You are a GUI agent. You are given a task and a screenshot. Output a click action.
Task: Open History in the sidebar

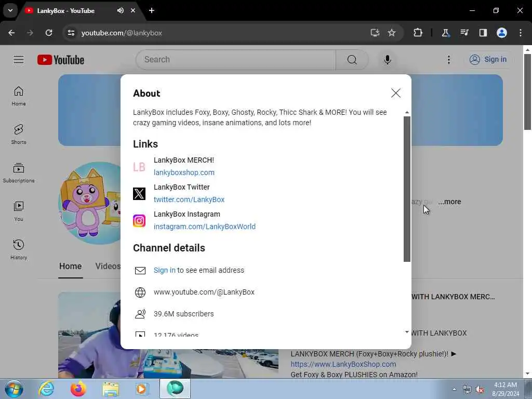coord(19,249)
